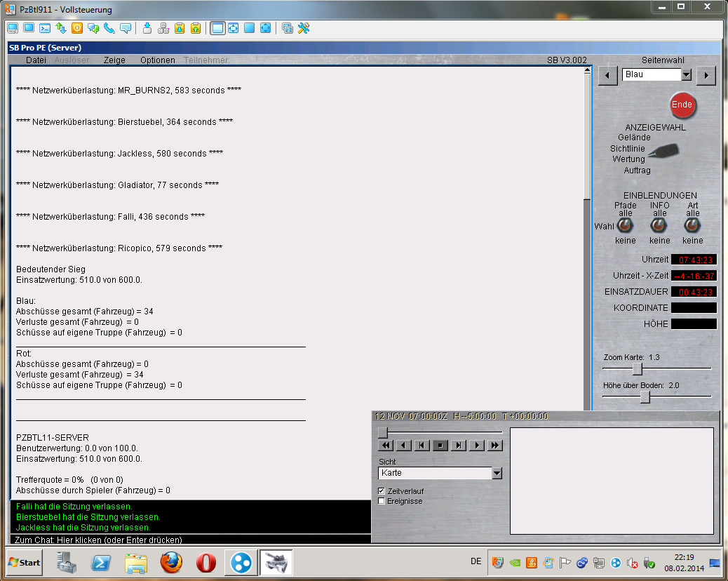Open the Optionen menu

click(x=158, y=60)
